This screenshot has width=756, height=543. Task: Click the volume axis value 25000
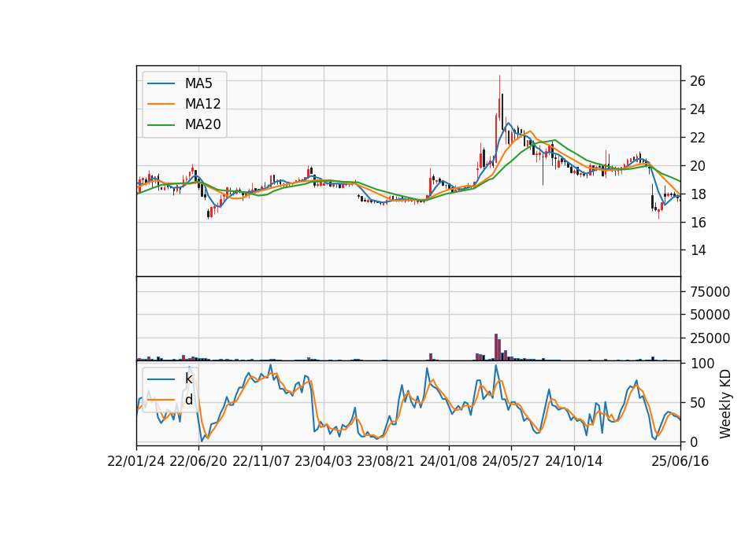(710, 338)
